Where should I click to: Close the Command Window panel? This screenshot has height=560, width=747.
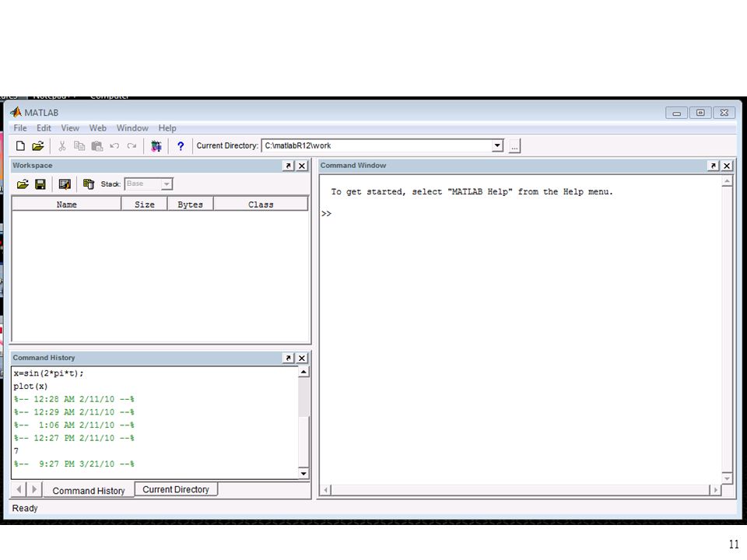727,166
